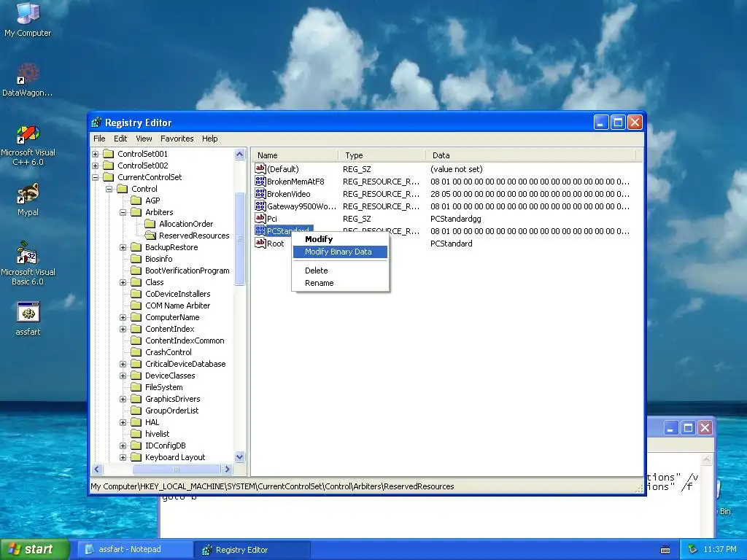Switch to assfart - Notepad taskbar button
Screen dimensions: 747x560
(134, 549)
